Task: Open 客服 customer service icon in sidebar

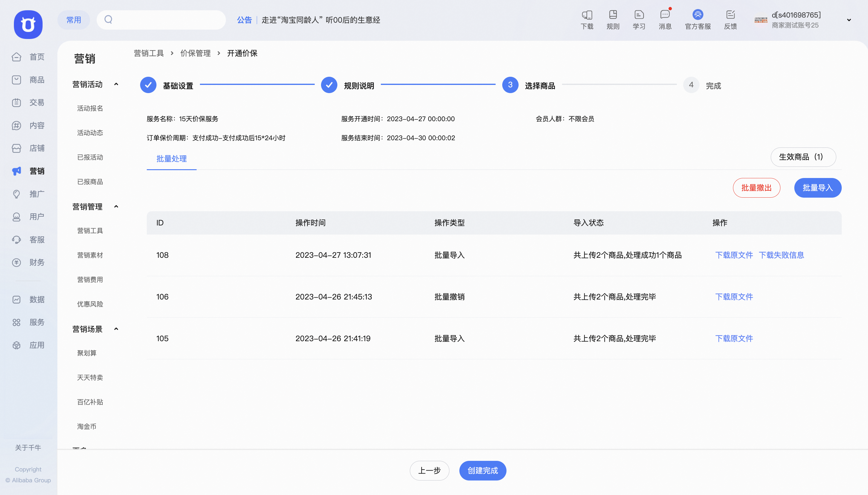Action: coord(16,240)
